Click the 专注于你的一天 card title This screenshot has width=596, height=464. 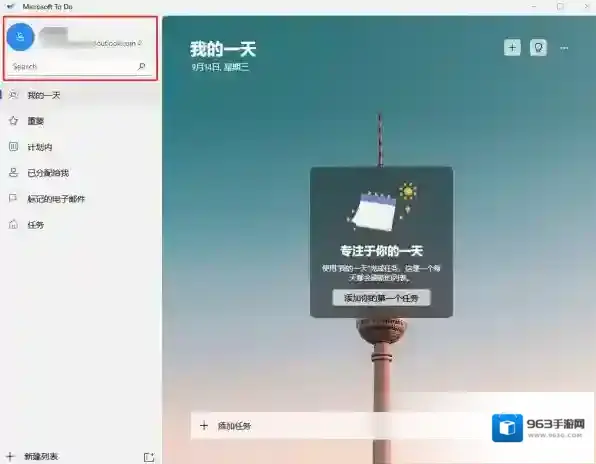(x=381, y=251)
